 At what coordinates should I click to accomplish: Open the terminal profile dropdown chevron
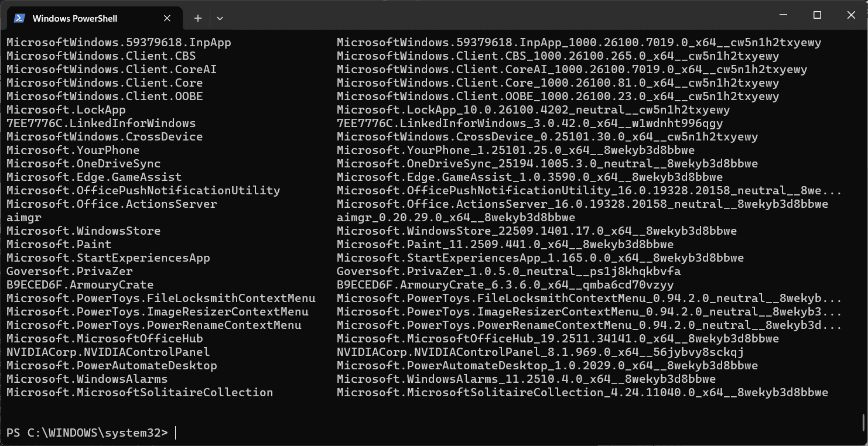[220, 18]
